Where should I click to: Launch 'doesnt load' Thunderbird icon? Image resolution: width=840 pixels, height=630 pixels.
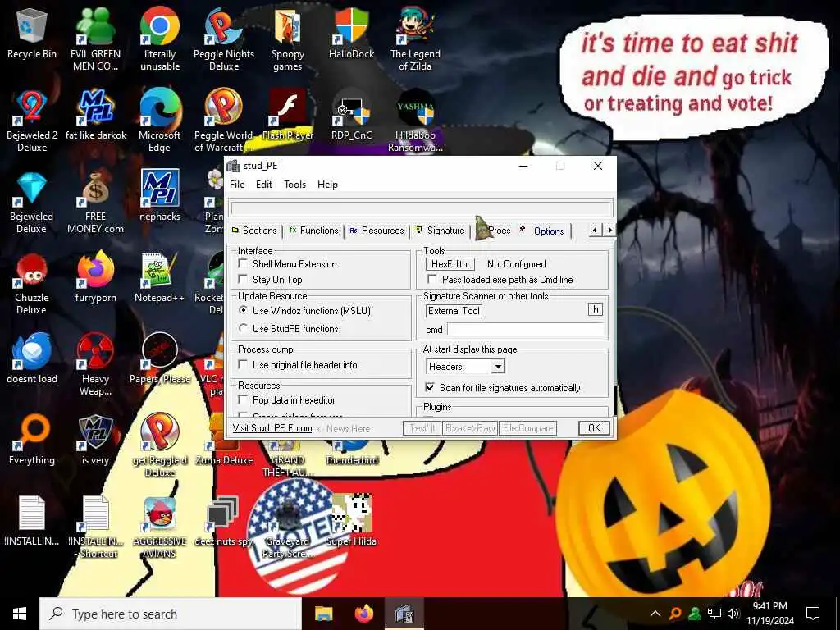pyautogui.click(x=32, y=358)
